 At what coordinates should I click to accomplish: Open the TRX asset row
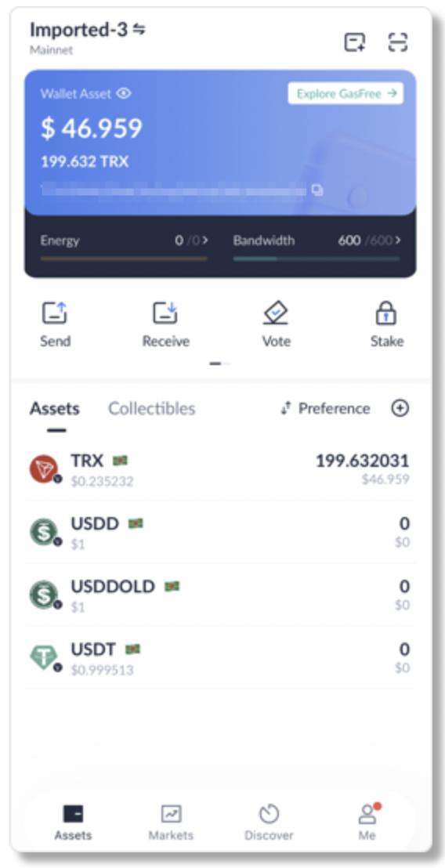tap(219, 469)
